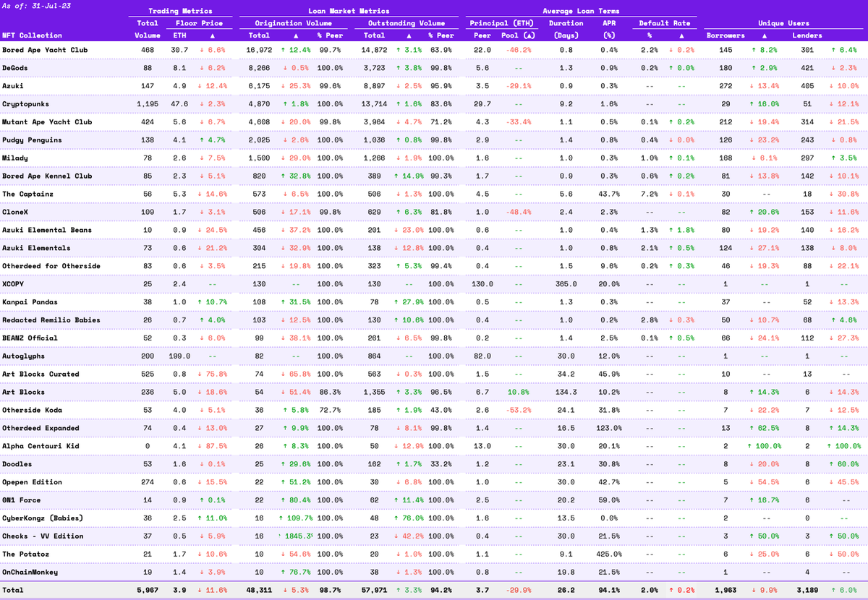
Task: Select the 'Alpha Centauri Kid' row name
Action: point(41,446)
